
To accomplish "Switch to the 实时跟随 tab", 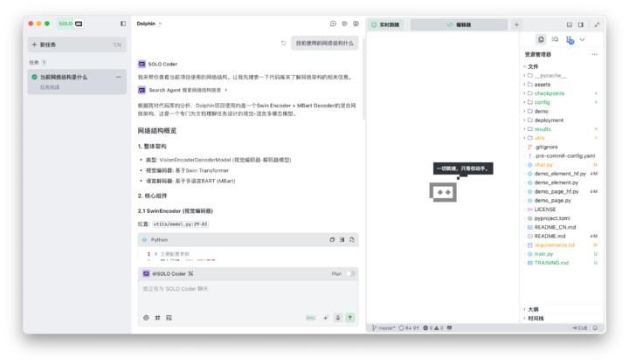I will point(386,25).
